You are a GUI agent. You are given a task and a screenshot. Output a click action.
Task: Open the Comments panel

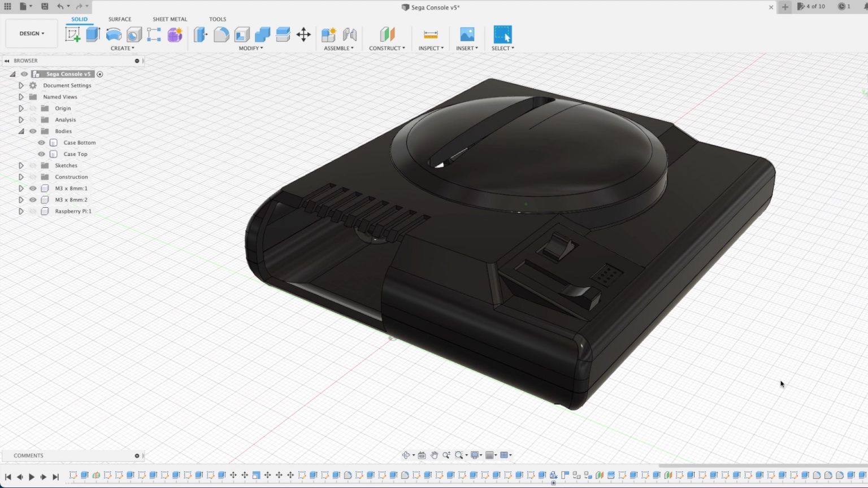[28, 455]
